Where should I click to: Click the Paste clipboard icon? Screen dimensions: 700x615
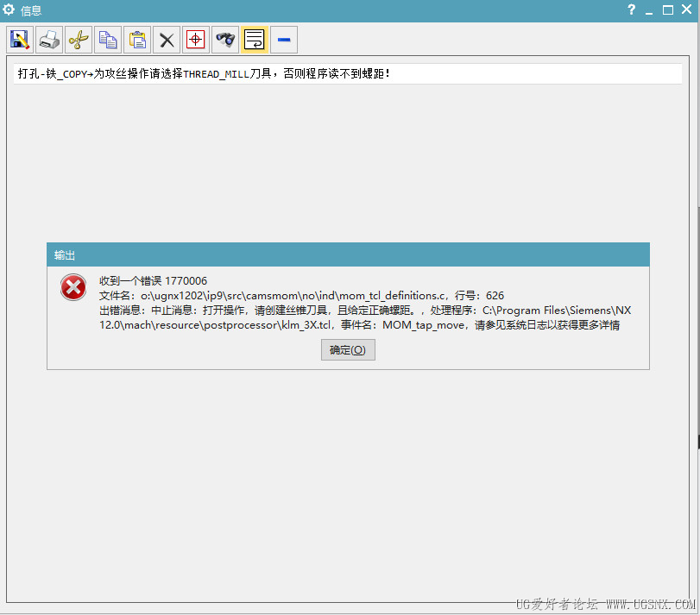[137, 40]
